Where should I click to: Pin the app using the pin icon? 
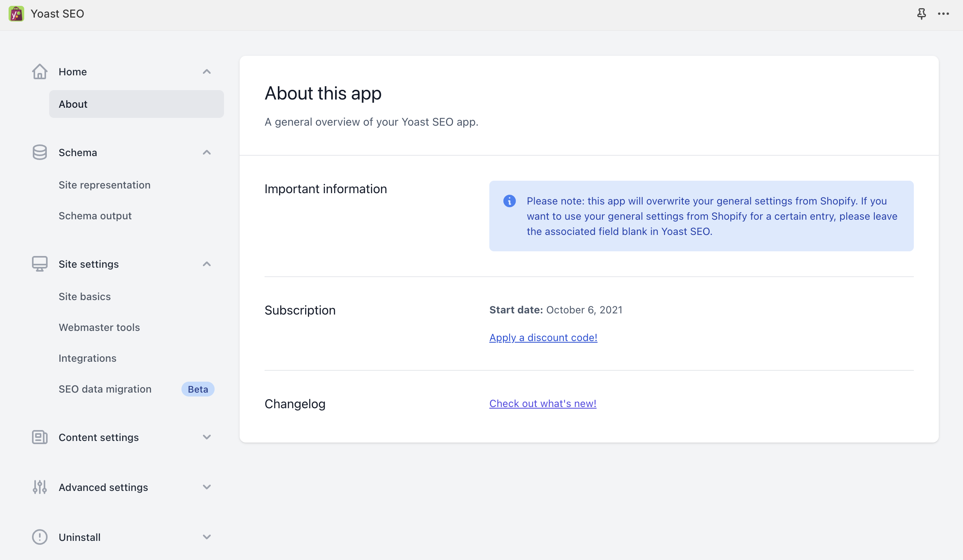point(921,14)
